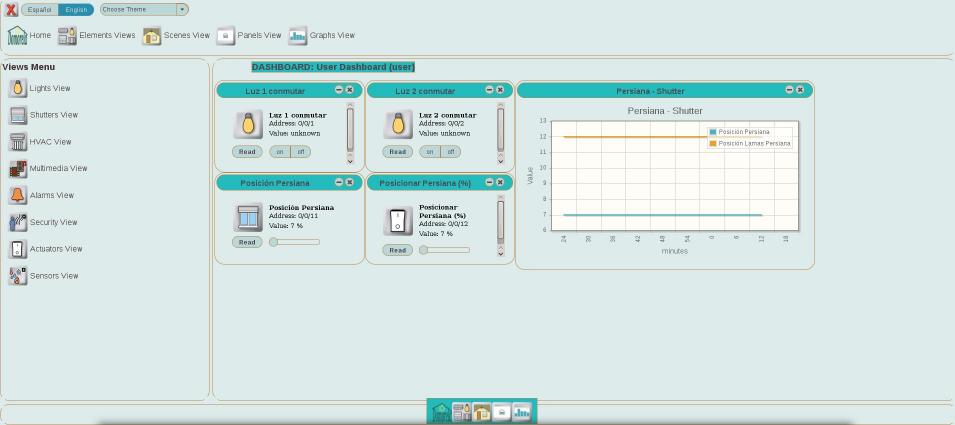Open Elements Views in the top navigation bar

point(96,35)
